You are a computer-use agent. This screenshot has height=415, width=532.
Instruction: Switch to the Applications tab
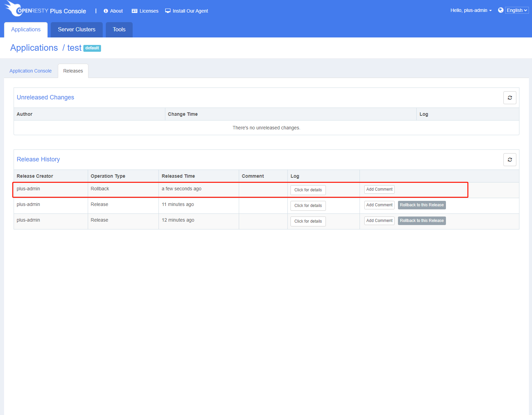[26, 30]
